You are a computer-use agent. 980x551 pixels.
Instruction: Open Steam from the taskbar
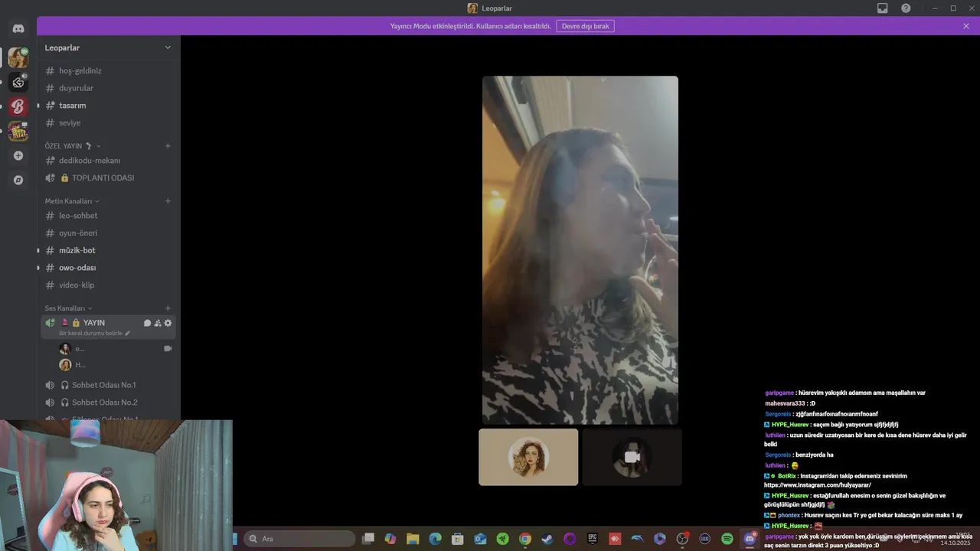pos(547,539)
